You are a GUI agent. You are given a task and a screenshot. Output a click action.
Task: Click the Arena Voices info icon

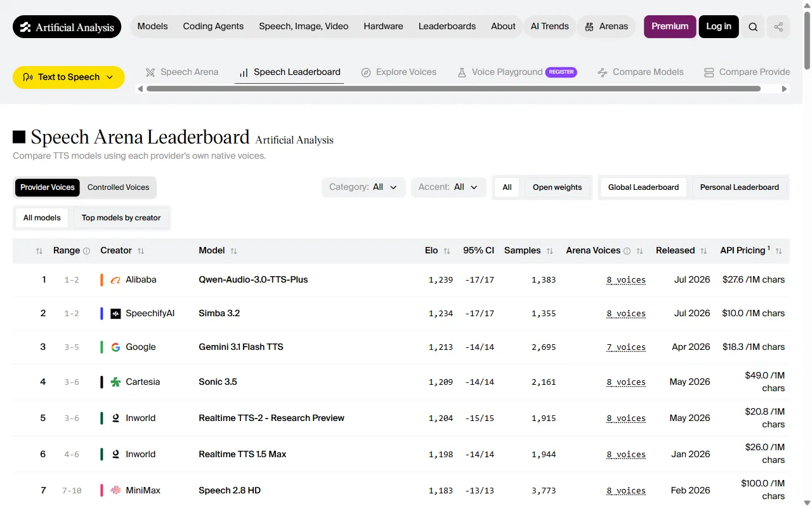click(x=627, y=251)
